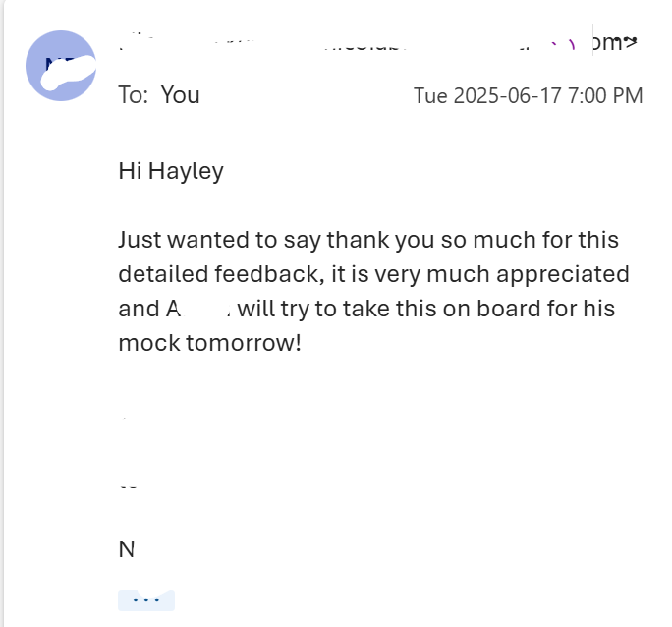The height and width of the screenshot is (627, 672).
Task: Click the weekday "Tue" in the header
Action: click(431, 96)
